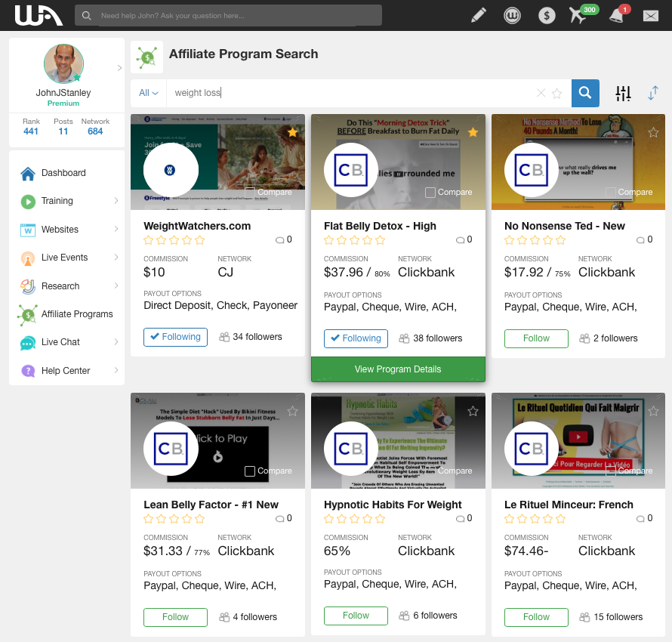Check Compare on WeightWatchers.com card
Image resolution: width=672 pixels, height=642 pixels.
[250, 193]
